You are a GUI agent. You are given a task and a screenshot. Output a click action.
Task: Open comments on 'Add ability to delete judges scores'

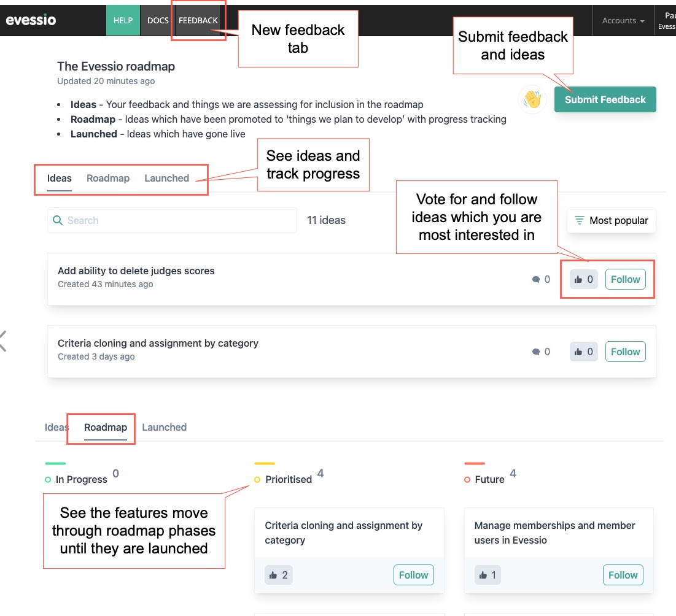(x=541, y=280)
